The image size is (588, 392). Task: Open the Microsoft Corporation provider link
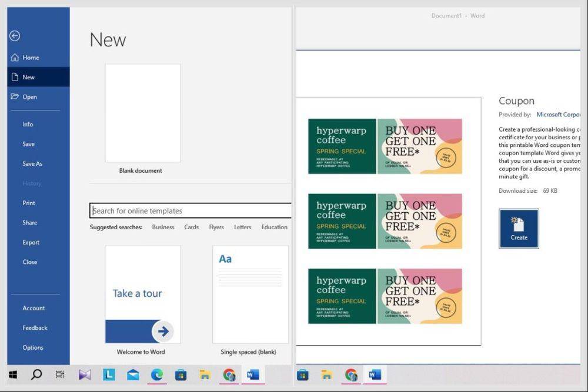559,114
